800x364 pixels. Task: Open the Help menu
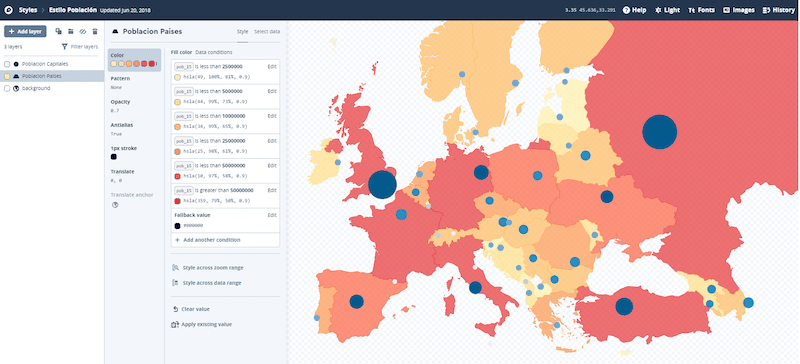pyautogui.click(x=634, y=10)
